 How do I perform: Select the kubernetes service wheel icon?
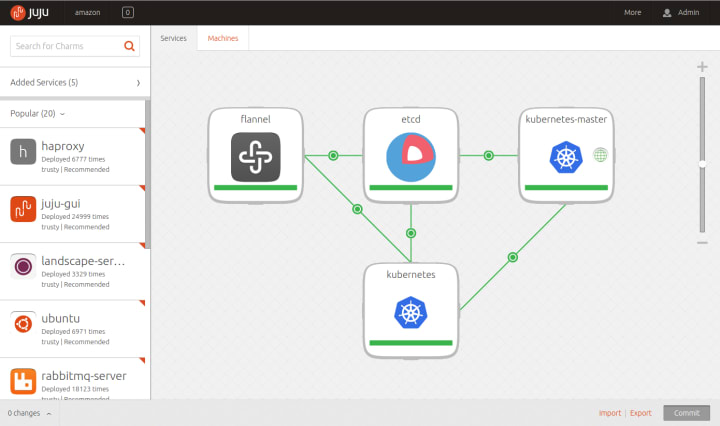(411, 313)
